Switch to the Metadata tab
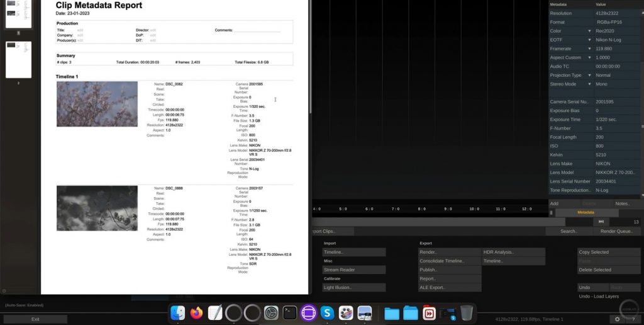 coord(587,213)
